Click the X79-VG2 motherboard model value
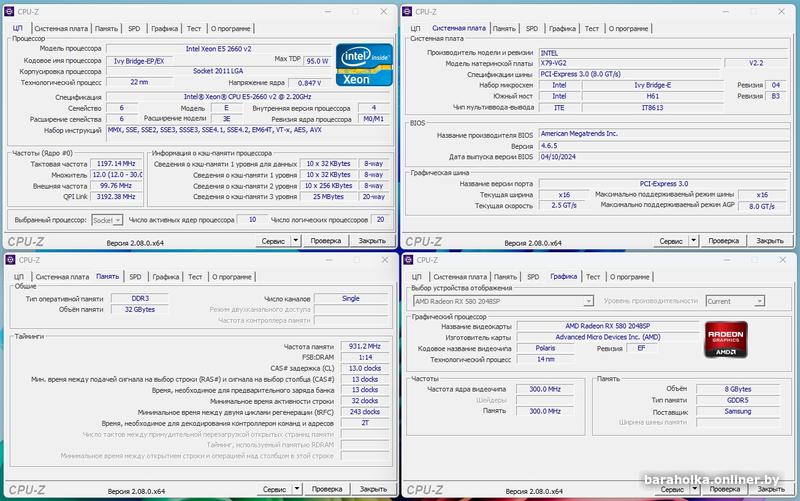This screenshot has width=800, height=501. coord(631,63)
